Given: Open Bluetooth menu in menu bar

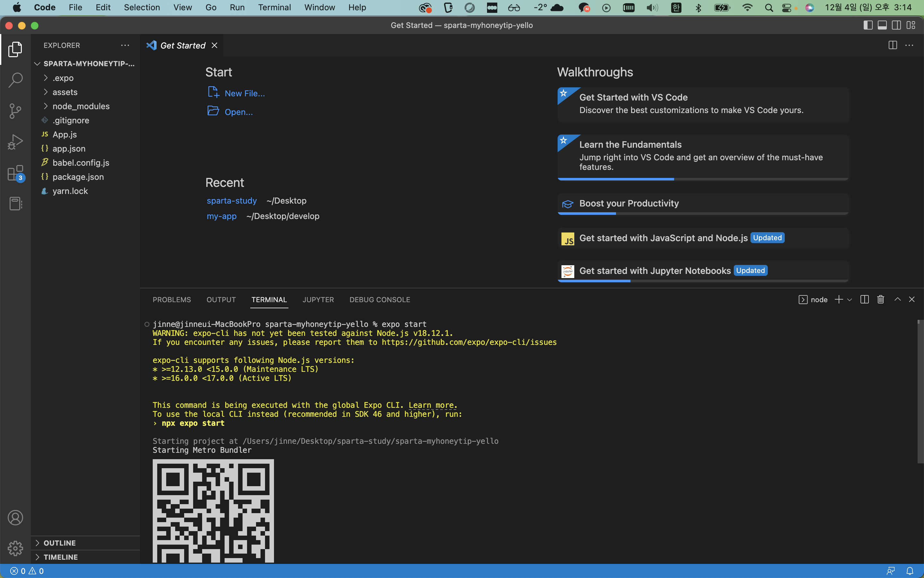Looking at the screenshot, I should tap(698, 8).
